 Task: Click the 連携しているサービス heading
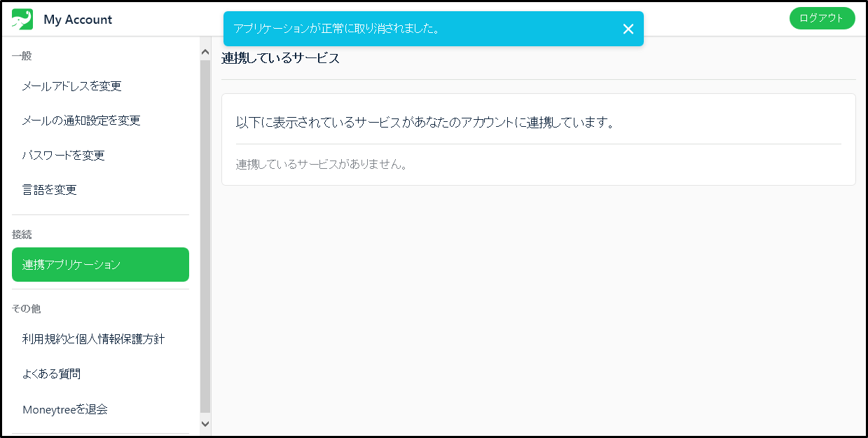[x=280, y=58]
